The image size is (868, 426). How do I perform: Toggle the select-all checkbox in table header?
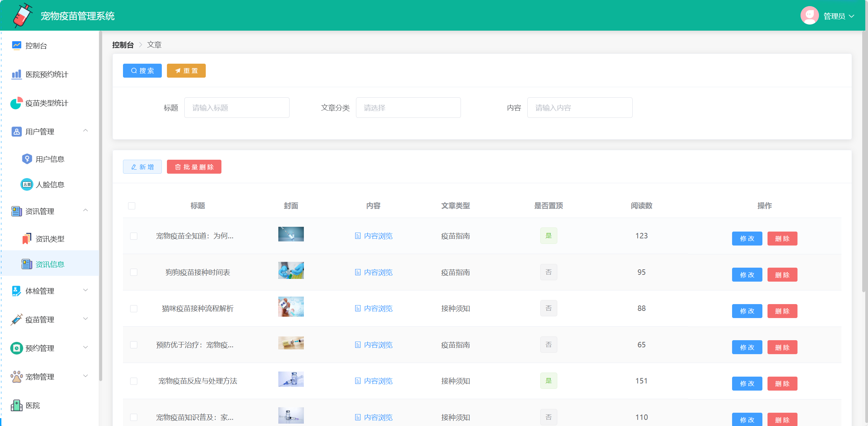click(x=132, y=206)
